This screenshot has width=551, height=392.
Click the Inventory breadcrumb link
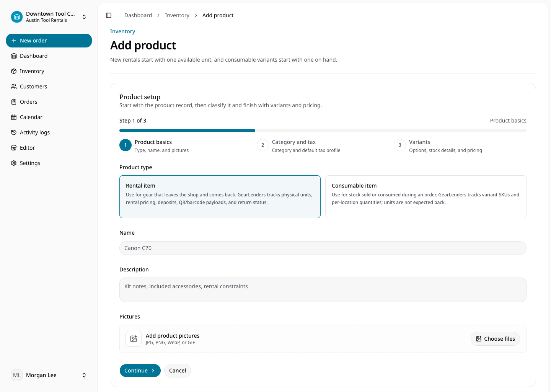(x=177, y=15)
